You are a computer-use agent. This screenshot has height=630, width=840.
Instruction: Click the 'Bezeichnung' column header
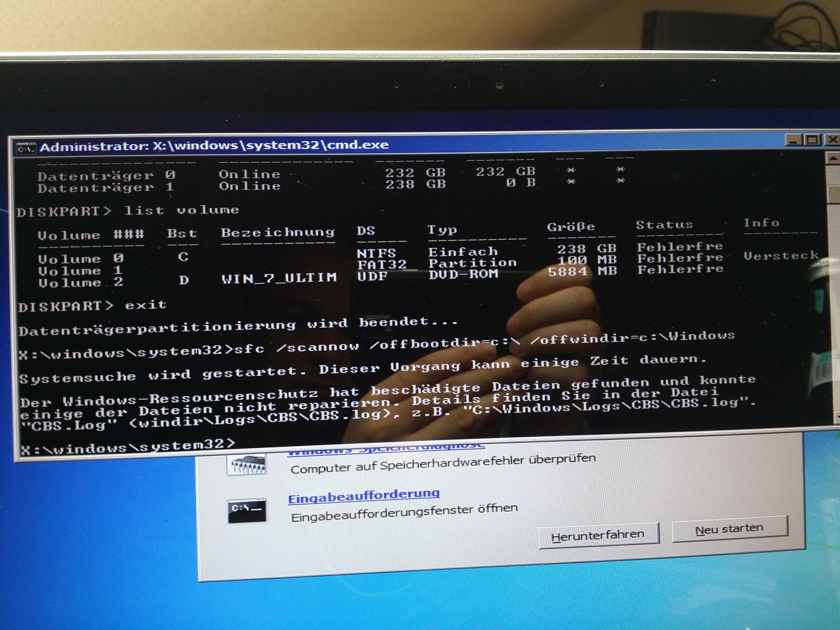pos(278,232)
